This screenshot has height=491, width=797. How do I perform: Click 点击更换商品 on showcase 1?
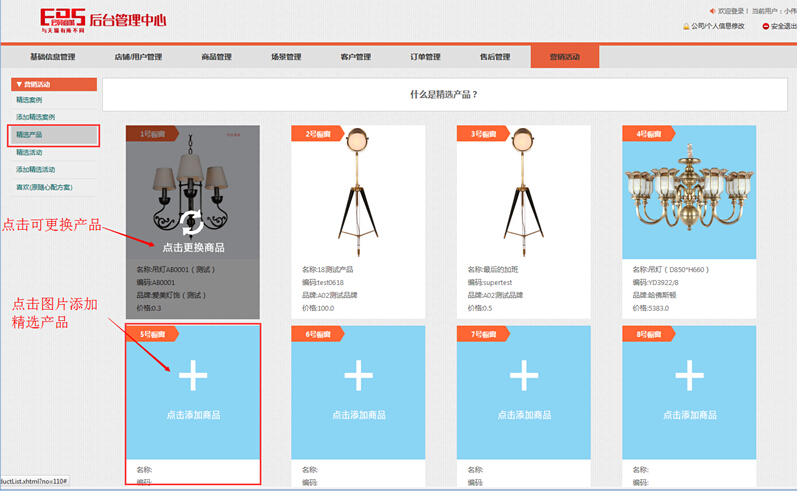[x=193, y=248]
